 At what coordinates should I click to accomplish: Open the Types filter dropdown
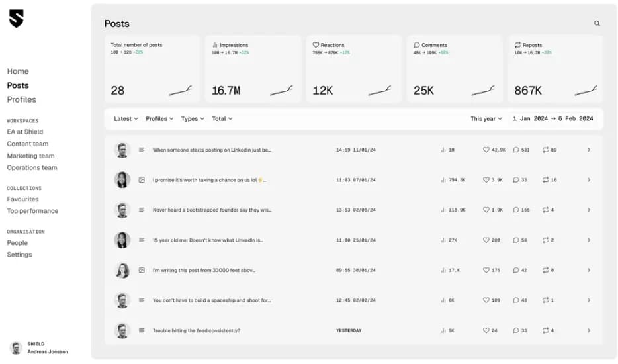[193, 119]
